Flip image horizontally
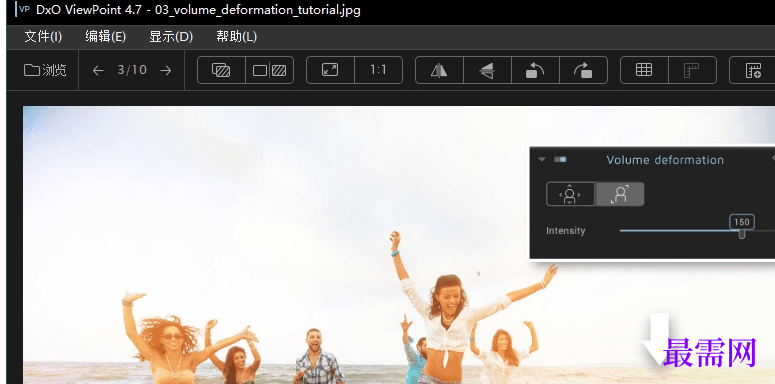Viewport: 775px width, 384px height. coord(439,70)
